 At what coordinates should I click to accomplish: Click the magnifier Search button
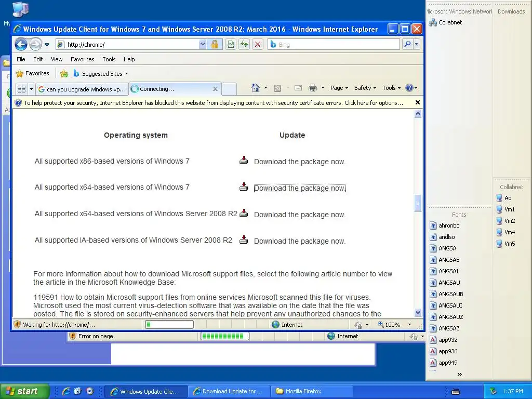point(407,44)
